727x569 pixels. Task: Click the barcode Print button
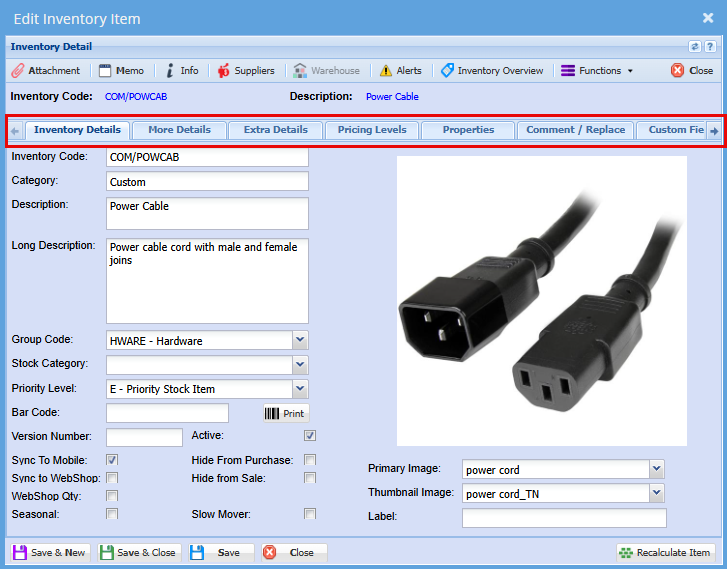click(x=285, y=413)
